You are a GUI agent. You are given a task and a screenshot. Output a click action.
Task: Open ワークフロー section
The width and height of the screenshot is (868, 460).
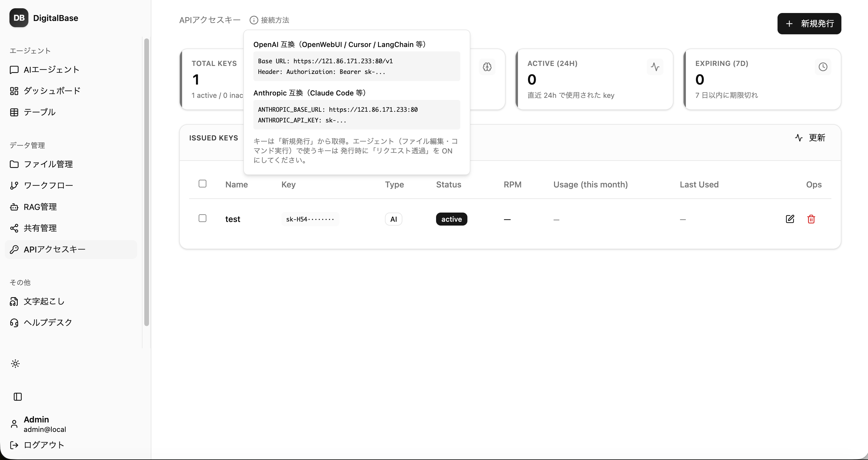pyautogui.click(x=71, y=185)
